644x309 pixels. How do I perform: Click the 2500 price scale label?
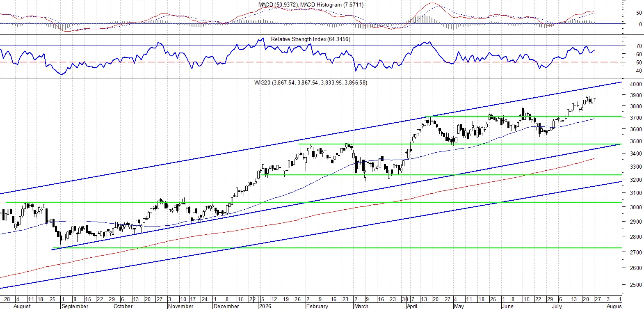tap(636, 285)
